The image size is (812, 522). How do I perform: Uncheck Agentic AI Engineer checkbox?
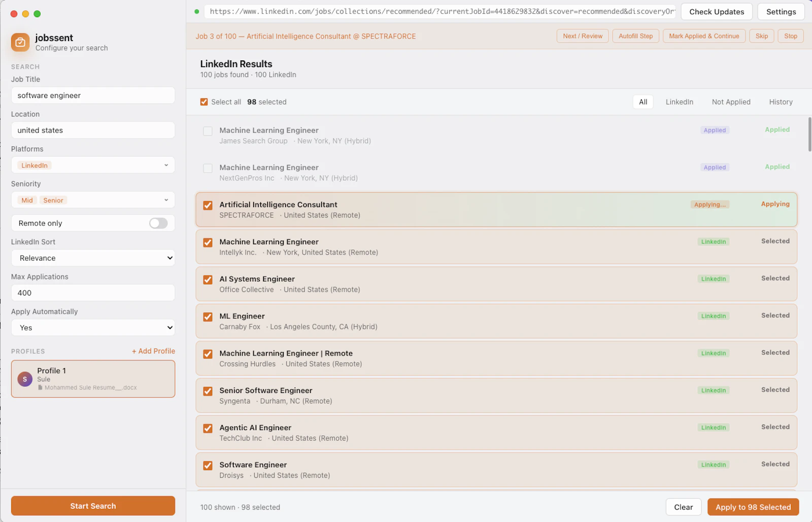click(x=208, y=428)
